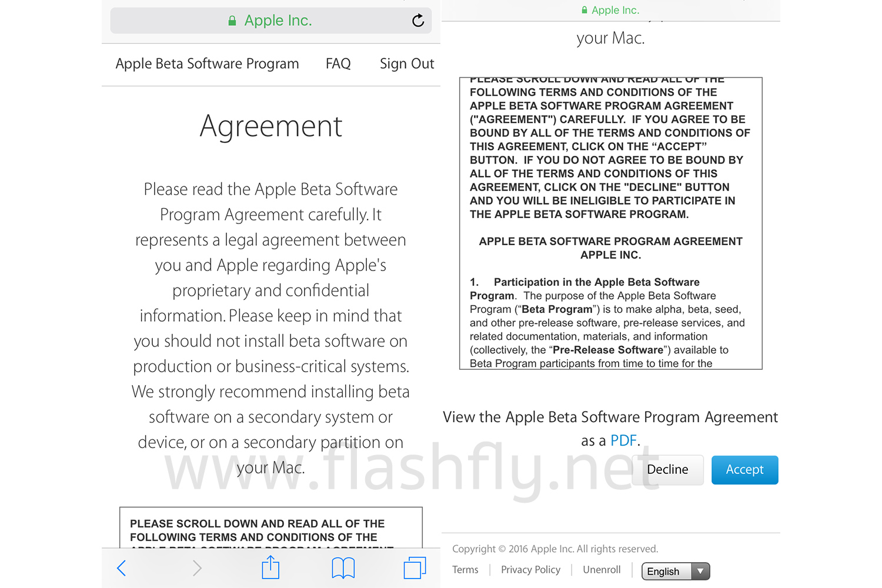Accept the beta program agreement
This screenshot has width=882, height=588.
click(744, 470)
